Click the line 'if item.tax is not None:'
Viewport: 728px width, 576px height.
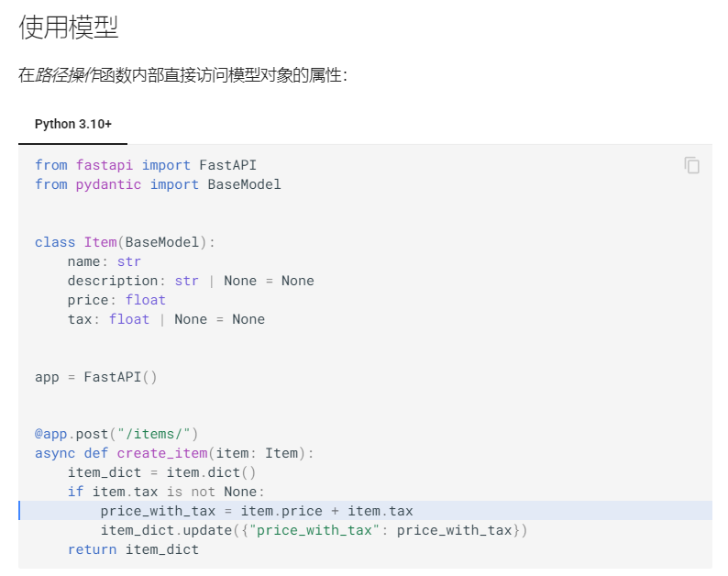tap(166, 492)
